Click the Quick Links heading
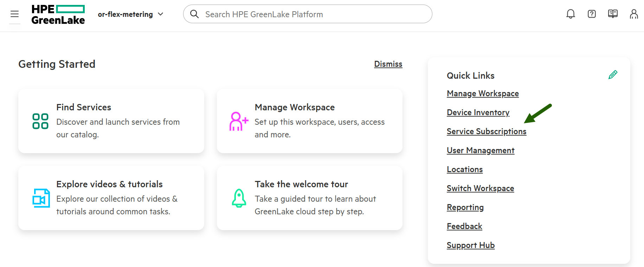The image size is (644, 267). pyautogui.click(x=470, y=76)
